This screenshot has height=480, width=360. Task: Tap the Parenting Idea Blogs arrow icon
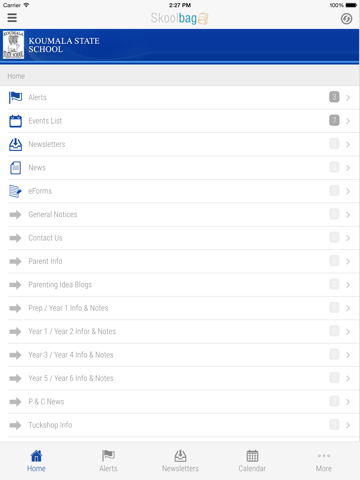point(15,285)
